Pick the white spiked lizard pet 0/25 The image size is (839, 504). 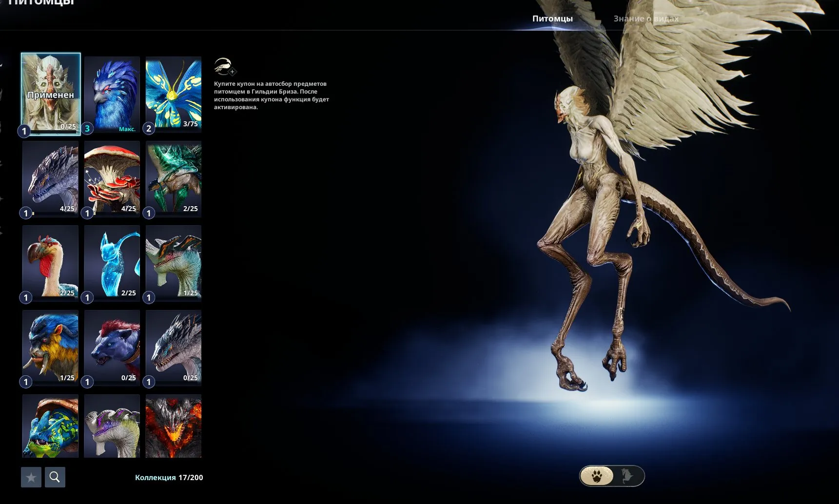(174, 348)
